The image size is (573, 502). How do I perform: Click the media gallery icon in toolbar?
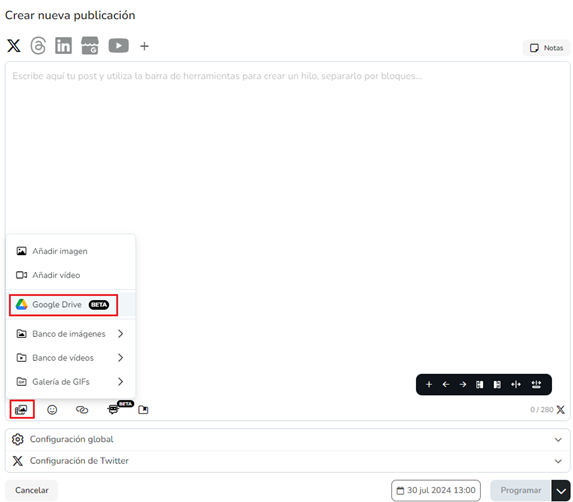(21, 410)
